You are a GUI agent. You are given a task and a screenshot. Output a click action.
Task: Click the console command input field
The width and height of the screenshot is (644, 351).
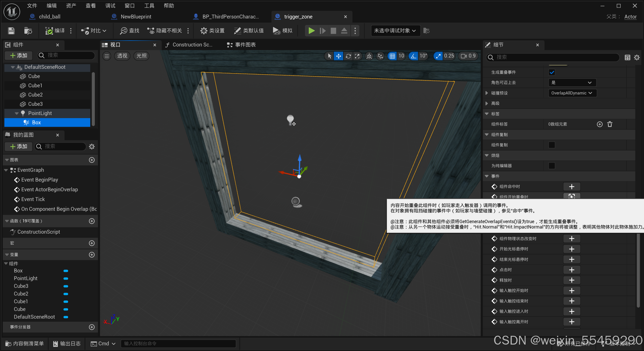click(x=178, y=343)
